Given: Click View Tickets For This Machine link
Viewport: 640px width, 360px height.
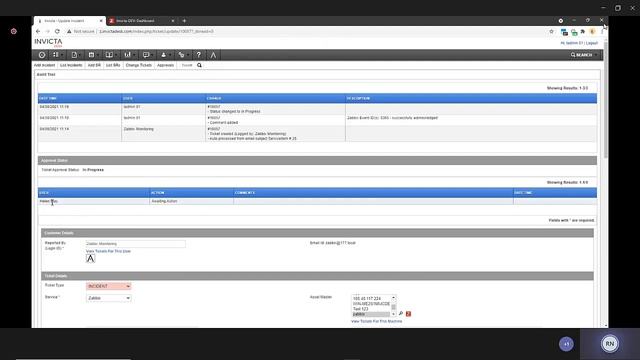Looking at the screenshot, I should (x=376, y=321).
